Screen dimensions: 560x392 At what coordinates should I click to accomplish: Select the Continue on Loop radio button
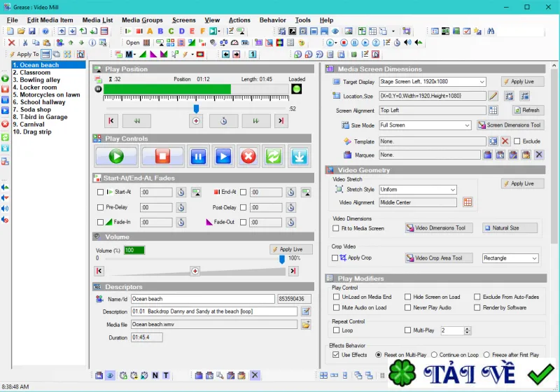pos(434,355)
